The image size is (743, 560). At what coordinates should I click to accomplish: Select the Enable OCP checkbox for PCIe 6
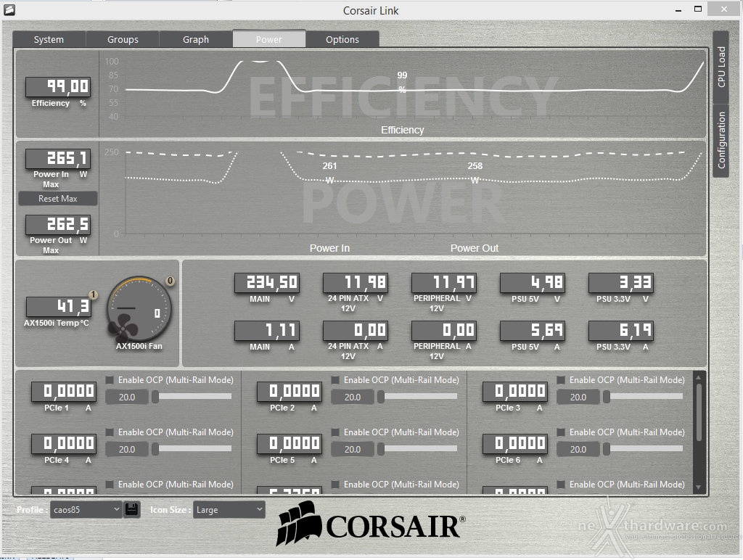click(561, 432)
